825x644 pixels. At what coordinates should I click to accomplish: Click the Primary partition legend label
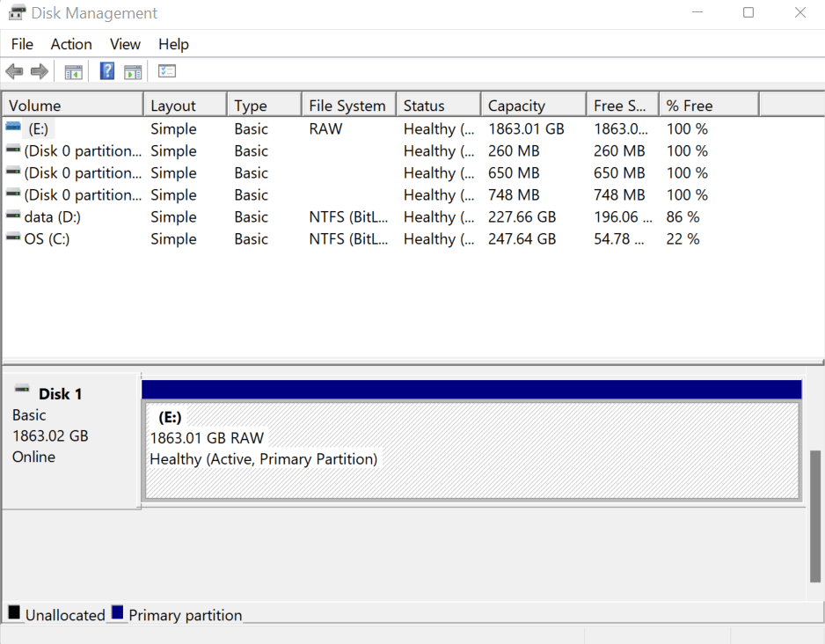pos(186,615)
